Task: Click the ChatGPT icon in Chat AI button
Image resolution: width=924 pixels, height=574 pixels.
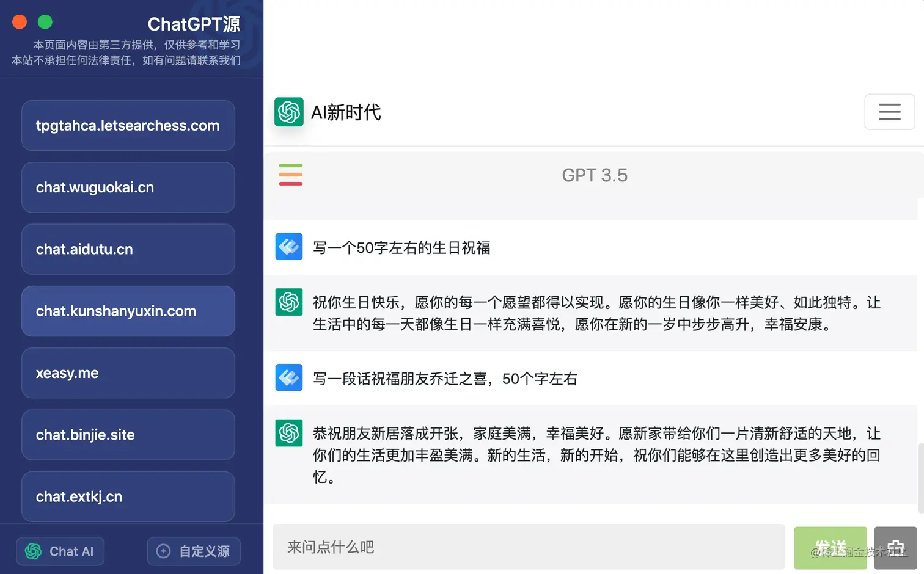Action: point(33,551)
